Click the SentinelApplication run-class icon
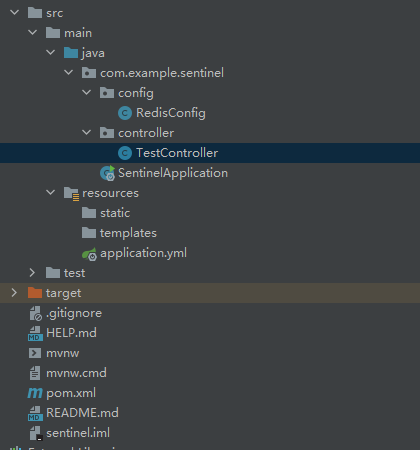 coord(108,173)
